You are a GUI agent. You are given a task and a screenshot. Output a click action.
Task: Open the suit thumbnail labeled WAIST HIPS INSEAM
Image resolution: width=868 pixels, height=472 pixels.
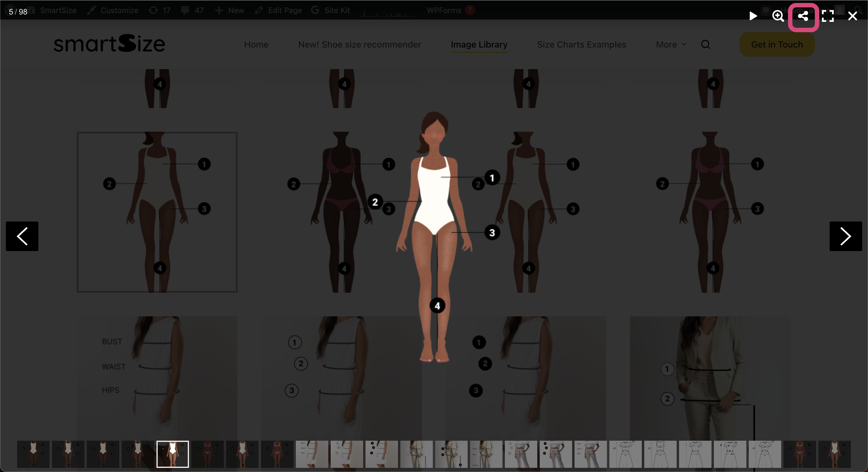pyautogui.click(x=486, y=454)
